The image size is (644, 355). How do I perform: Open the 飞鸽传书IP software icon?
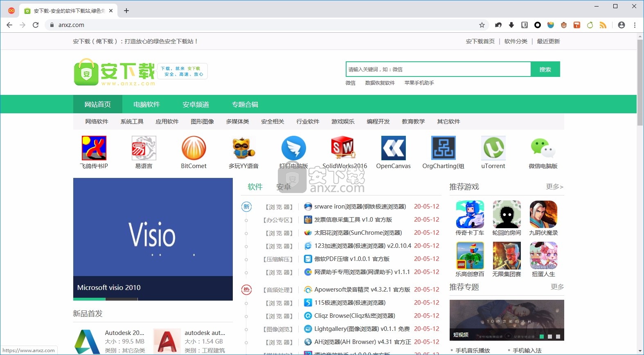coord(94,148)
